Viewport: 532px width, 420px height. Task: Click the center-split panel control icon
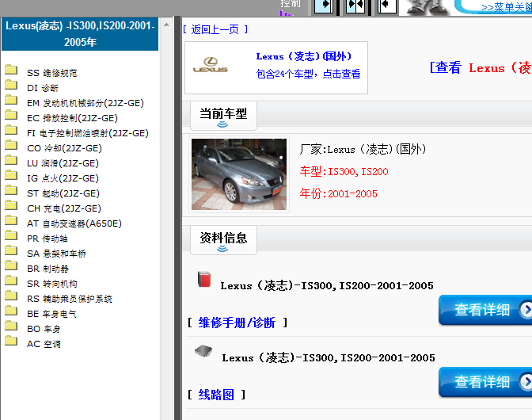355,6
